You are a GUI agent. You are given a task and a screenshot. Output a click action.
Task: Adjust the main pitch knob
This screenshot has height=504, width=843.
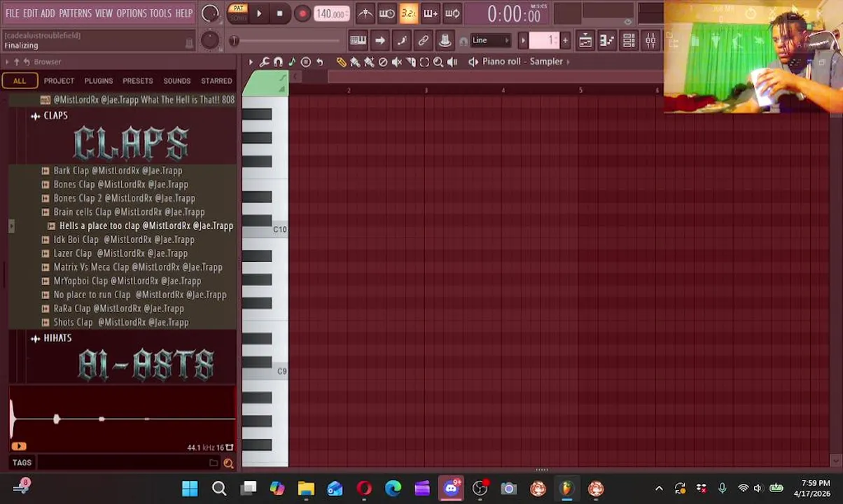[x=209, y=41]
